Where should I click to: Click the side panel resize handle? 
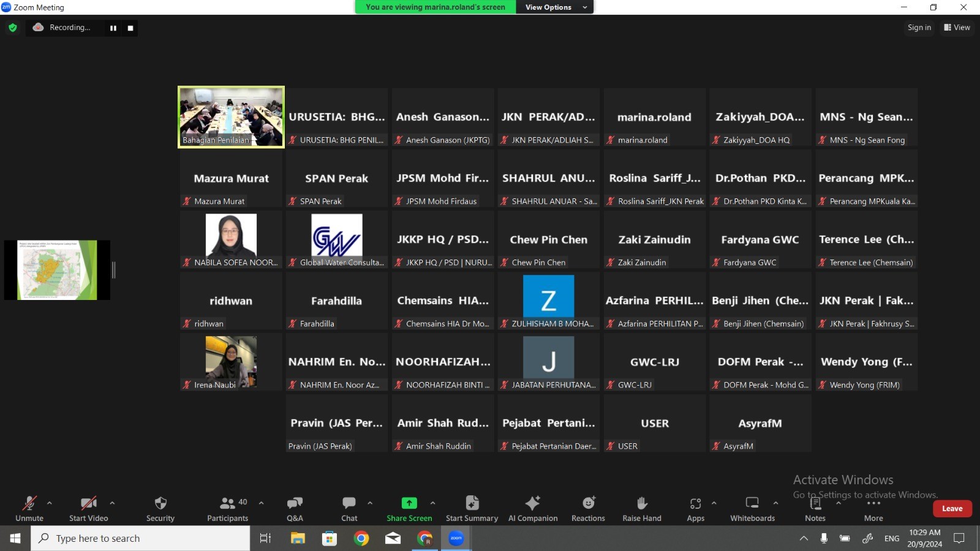[x=113, y=270]
